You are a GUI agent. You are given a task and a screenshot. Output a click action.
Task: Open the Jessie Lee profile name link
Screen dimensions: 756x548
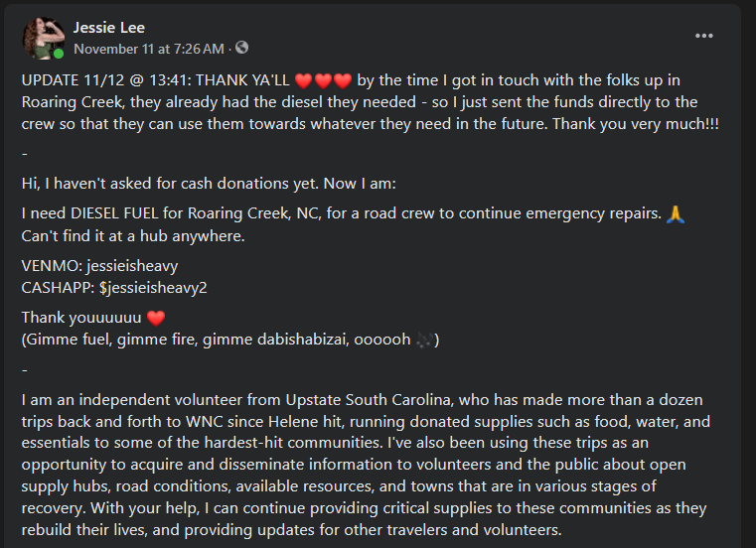[108, 27]
